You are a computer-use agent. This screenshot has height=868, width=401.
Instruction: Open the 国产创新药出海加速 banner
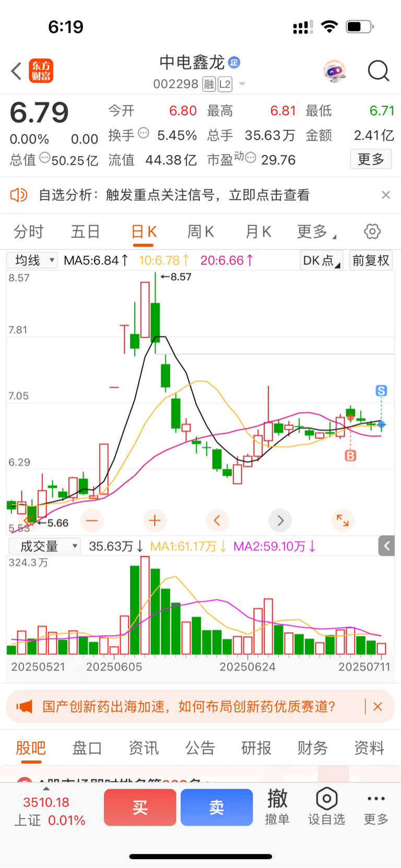click(x=188, y=707)
